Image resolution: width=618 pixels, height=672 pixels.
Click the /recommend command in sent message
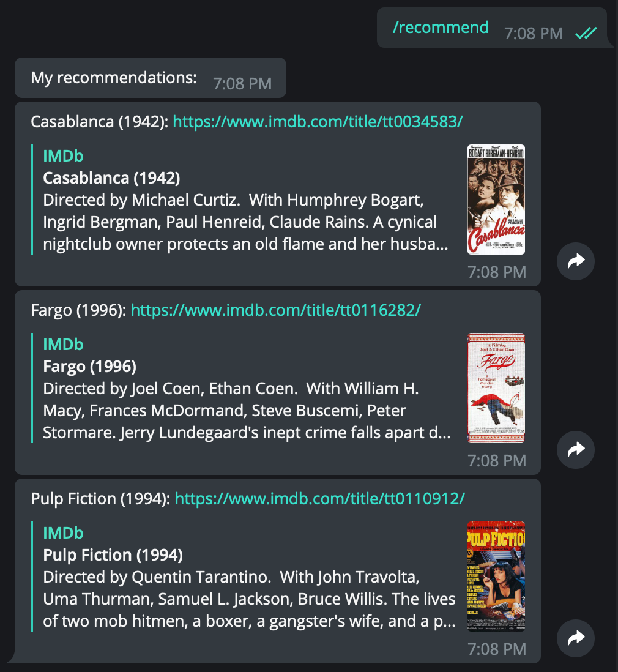coord(441,28)
